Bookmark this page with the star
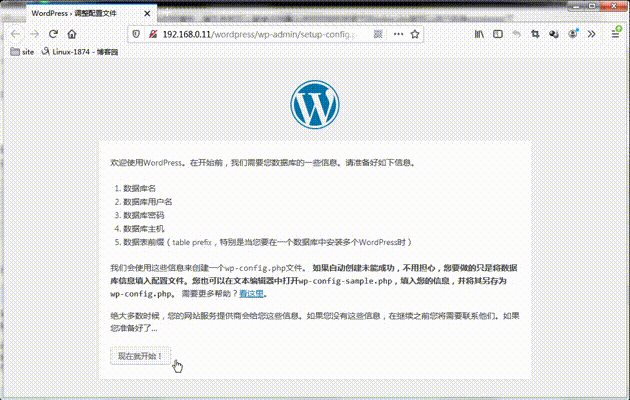Viewport: 630px width, 400px height. click(415, 34)
